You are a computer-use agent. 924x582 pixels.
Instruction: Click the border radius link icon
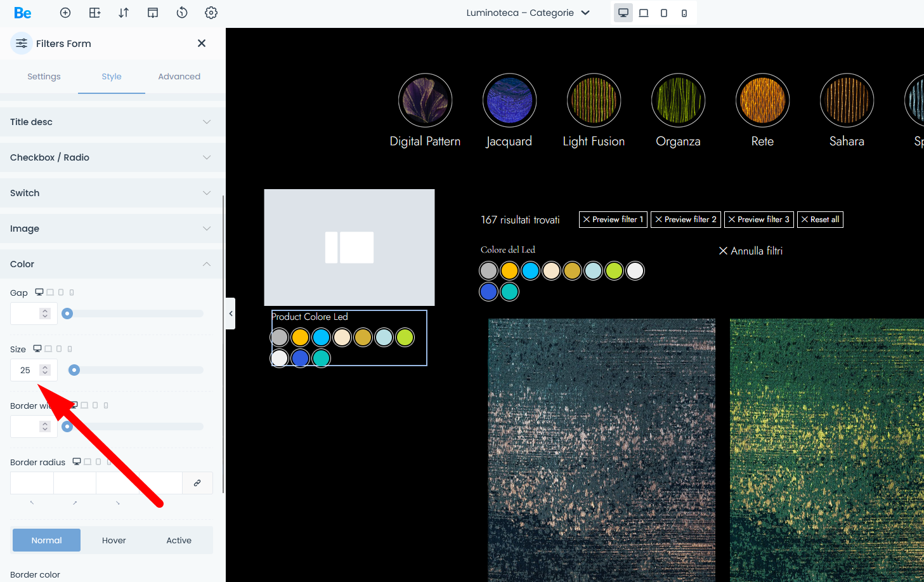(197, 483)
